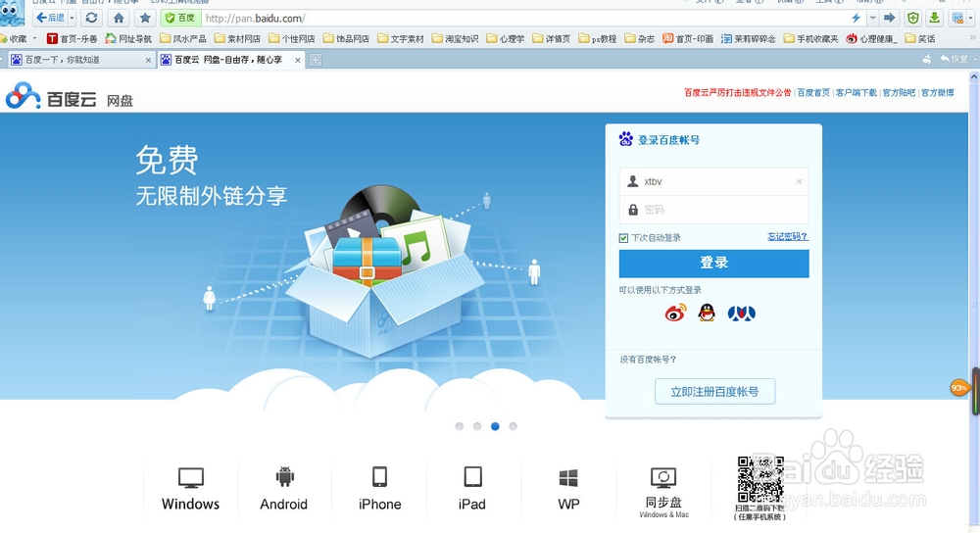This screenshot has height=533, width=980.
Task: Open the 官方微博 link
Action: tap(938, 92)
